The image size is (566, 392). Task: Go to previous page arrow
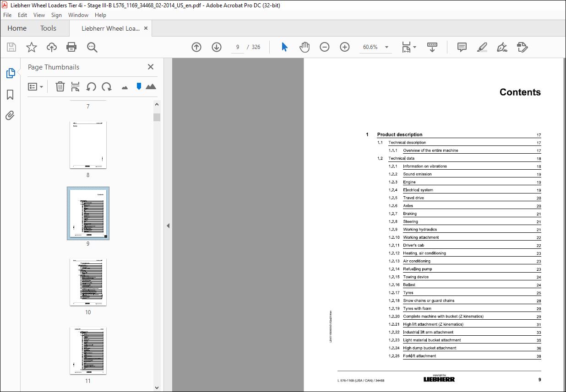tap(196, 47)
